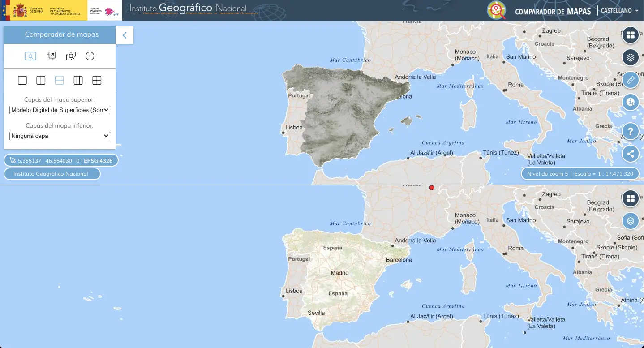Click 'Mar Cantábrico' label on the upper map
The height and width of the screenshot is (348, 644).
(x=350, y=60)
